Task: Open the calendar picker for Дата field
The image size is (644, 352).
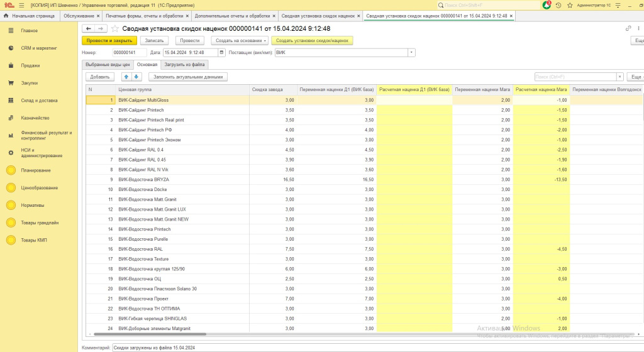Action: click(x=220, y=53)
